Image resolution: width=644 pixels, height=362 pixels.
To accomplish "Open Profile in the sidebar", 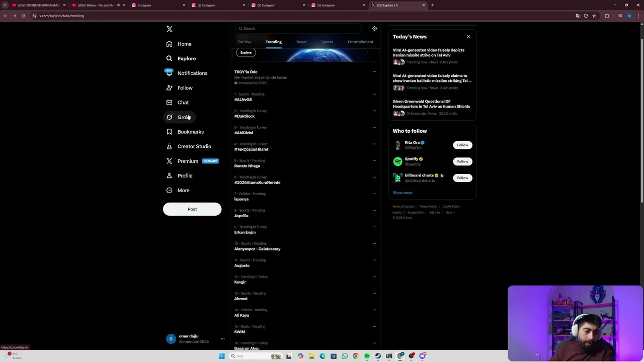I will tap(180, 175).
